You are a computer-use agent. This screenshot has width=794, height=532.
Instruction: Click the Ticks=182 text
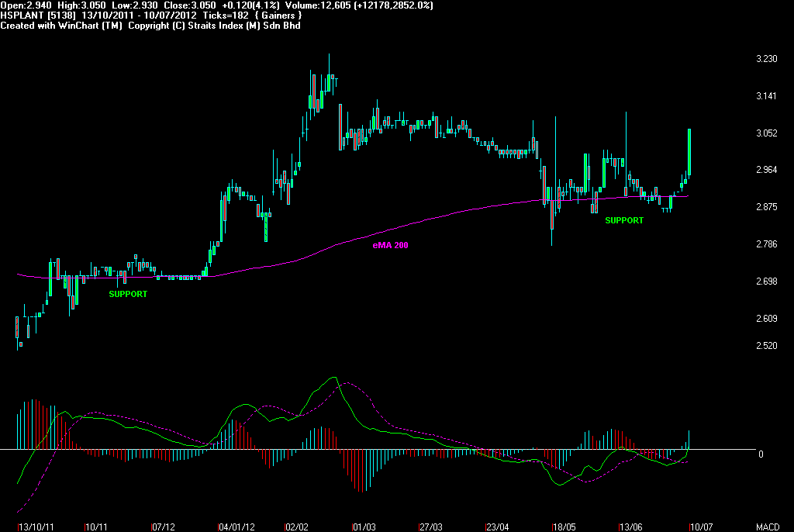pyautogui.click(x=226, y=16)
